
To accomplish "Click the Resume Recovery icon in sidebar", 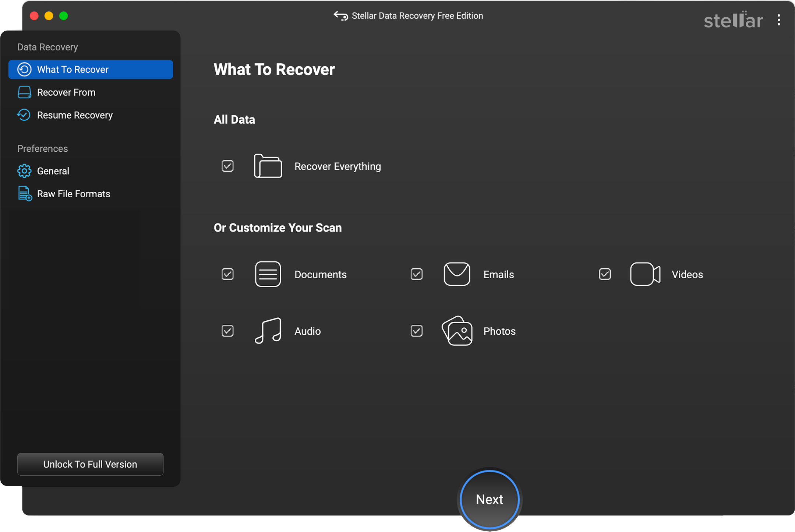I will [24, 115].
